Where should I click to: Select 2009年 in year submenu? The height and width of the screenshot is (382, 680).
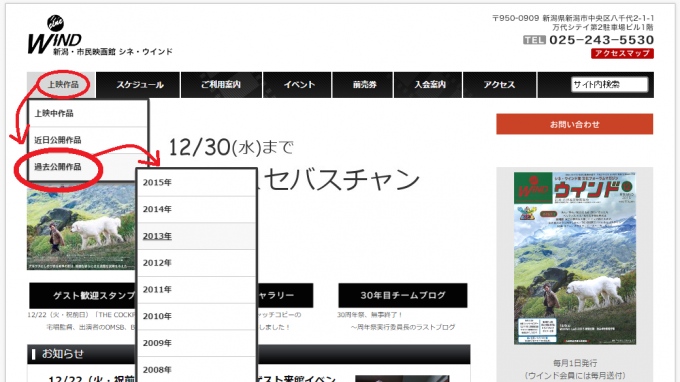(x=196, y=343)
